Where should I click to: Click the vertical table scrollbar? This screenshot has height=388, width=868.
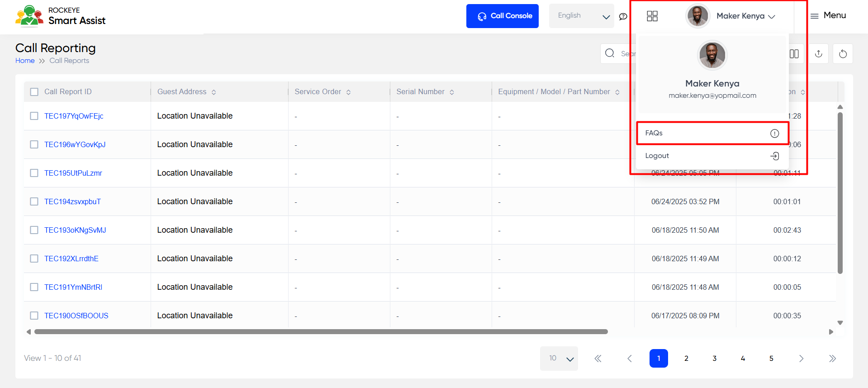(x=840, y=193)
